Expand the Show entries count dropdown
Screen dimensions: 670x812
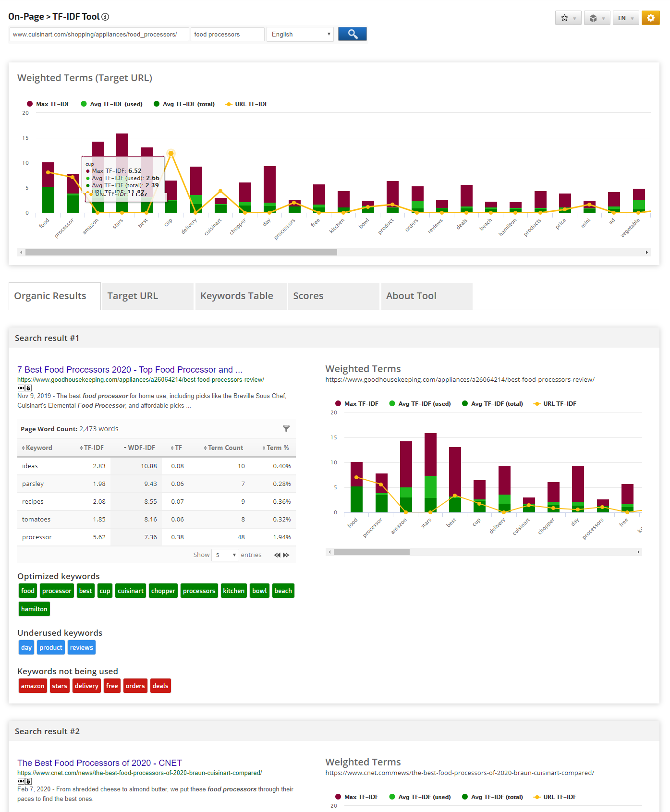225,555
